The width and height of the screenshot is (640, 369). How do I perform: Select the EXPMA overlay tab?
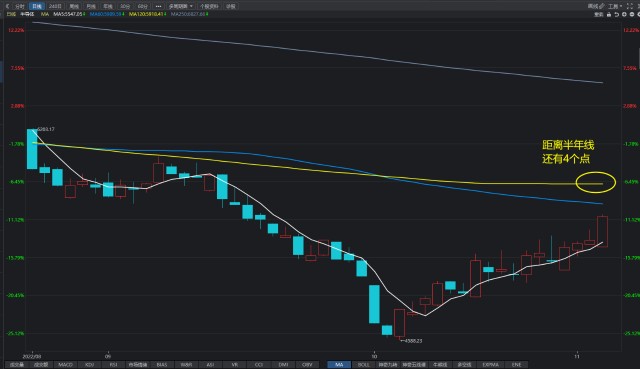point(491,365)
